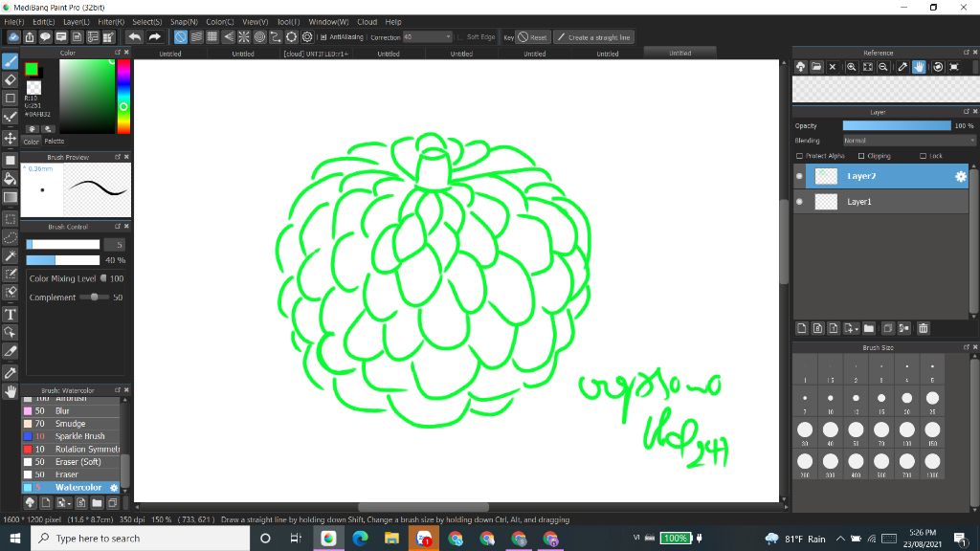Adjust the Complement slider
This screenshot has height=551, width=980.
click(x=95, y=298)
